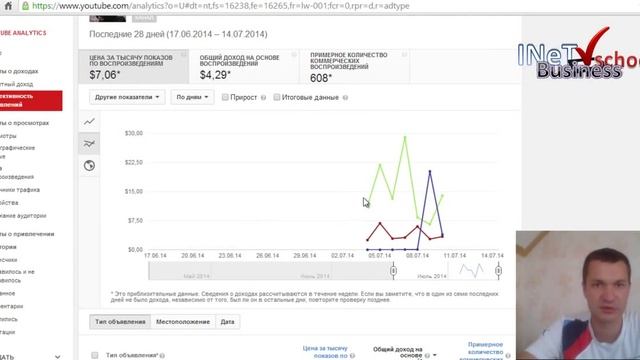Select the Цена за тысячу показов $7,06 metric card
640x360 pixels.
pos(133,67)
